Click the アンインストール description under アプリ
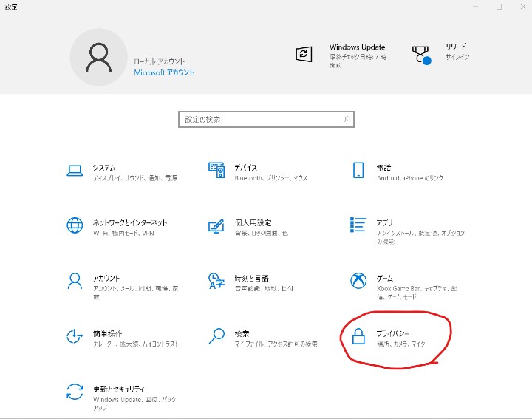The image size is (532, 419). point(420,236)
